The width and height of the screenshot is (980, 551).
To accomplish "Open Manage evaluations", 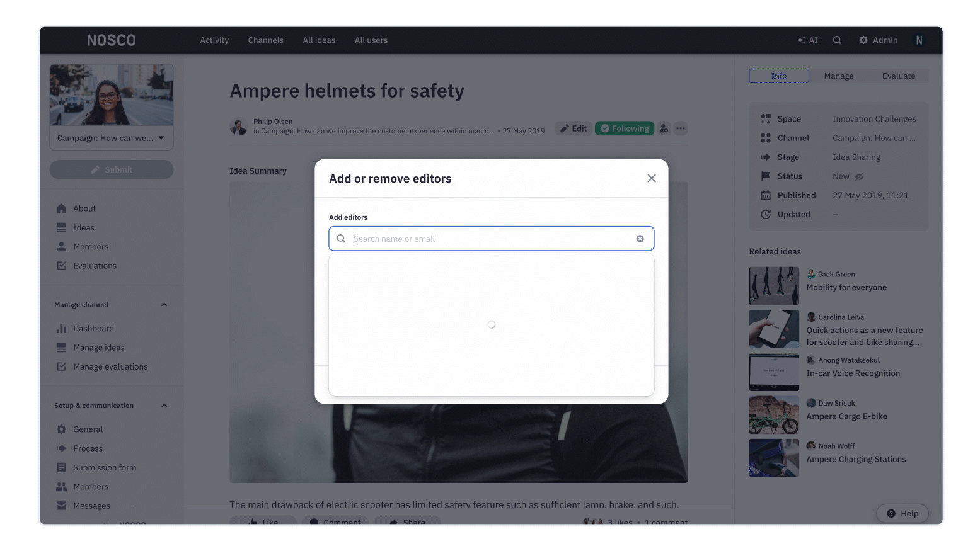I will tap(110, 366).
